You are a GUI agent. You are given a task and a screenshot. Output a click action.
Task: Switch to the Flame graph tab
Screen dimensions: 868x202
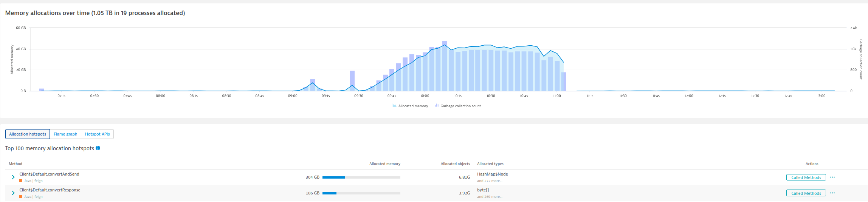65,134
